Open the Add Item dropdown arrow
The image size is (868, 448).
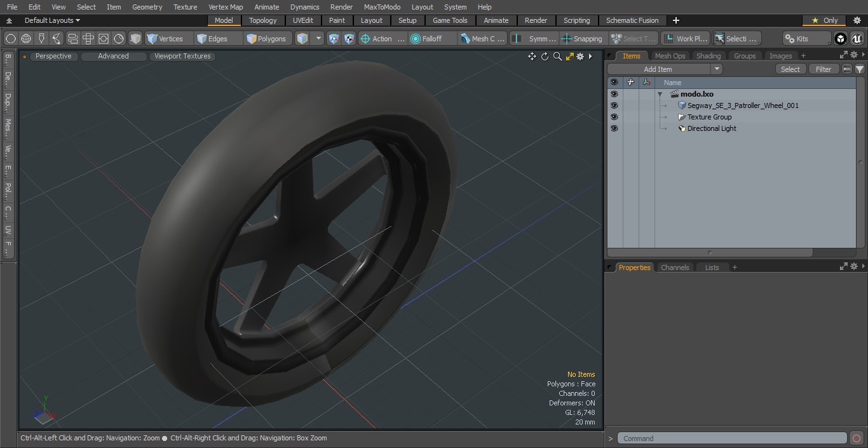point(716,69)
